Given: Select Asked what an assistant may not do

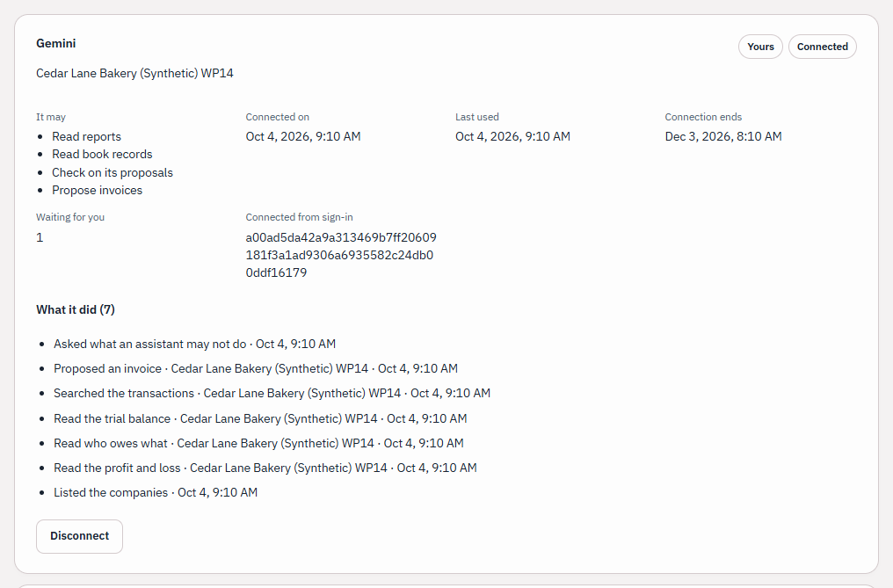Looking at the screenshot, I should tap(195, 345).
